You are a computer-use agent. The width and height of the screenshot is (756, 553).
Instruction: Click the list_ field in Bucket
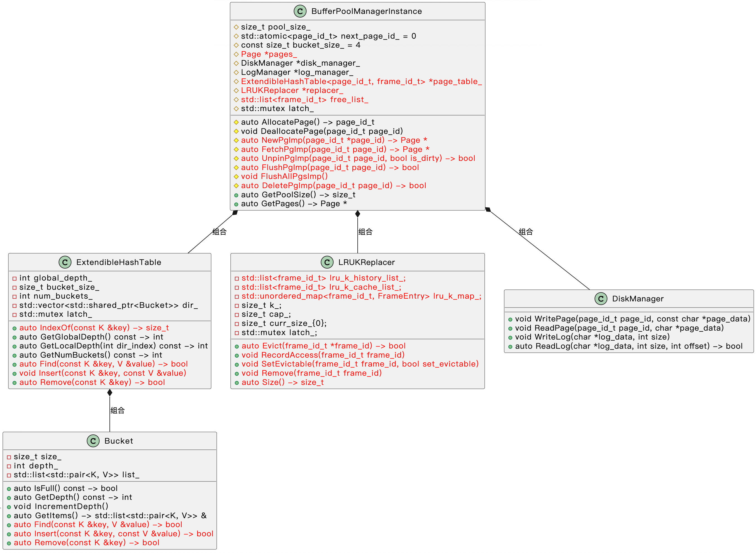click(76, 475)
